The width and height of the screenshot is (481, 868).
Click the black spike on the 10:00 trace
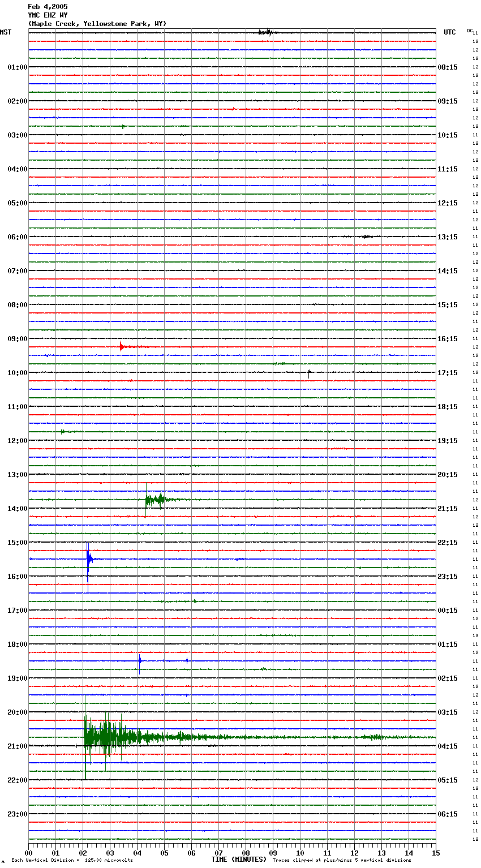pos(309,373)
